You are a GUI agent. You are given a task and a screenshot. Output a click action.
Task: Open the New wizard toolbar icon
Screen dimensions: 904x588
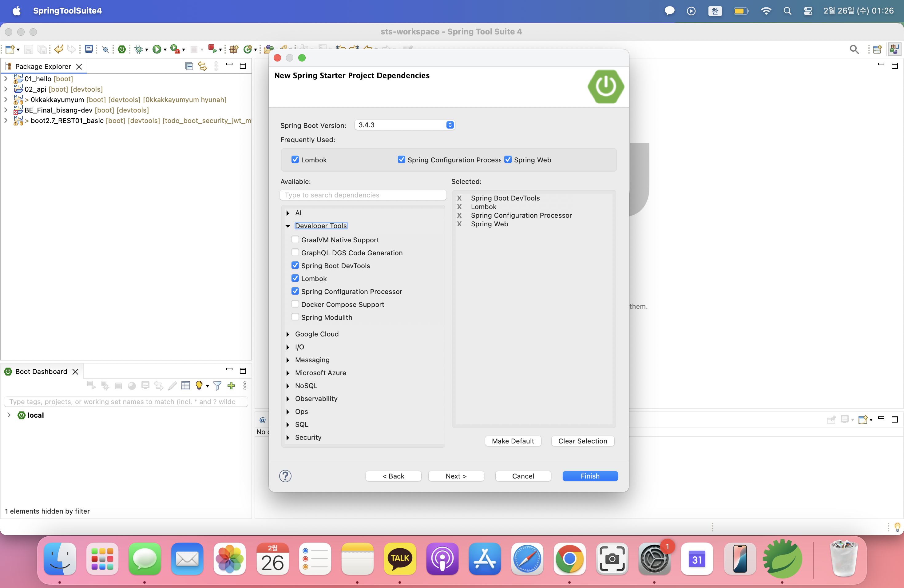tap(10, 50)
